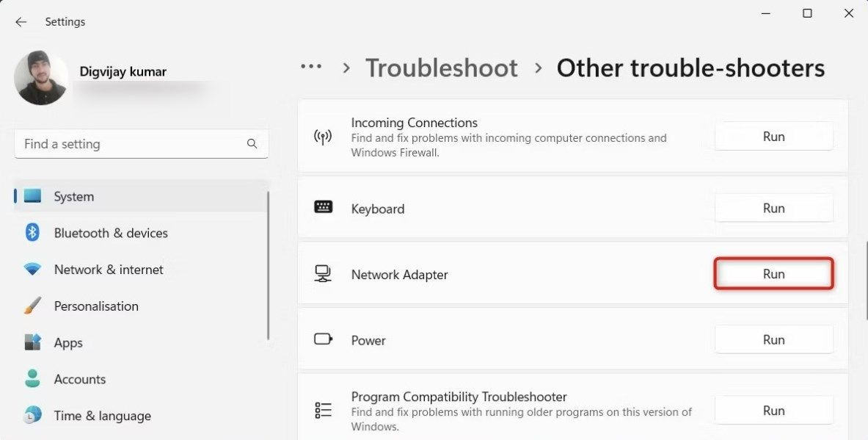Click the Network Adapter monitor icon
This screenshot has width=868, height=440.
(323, 274)
